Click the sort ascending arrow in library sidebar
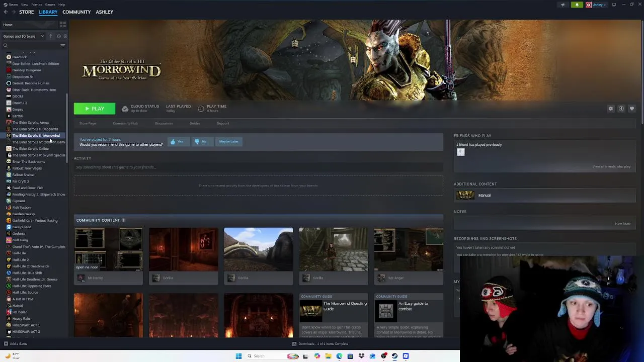 point(50,36)
